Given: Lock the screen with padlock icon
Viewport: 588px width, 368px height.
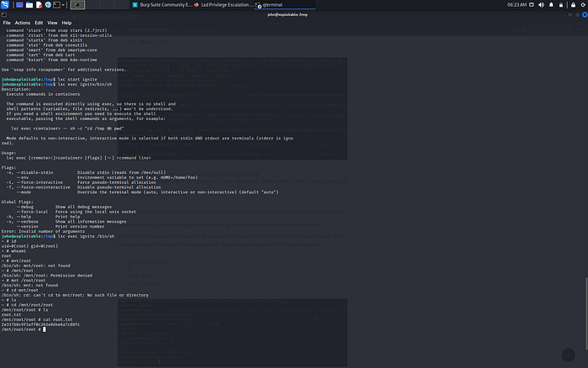Looking at the screenshot, I should (x=574, y=5).
